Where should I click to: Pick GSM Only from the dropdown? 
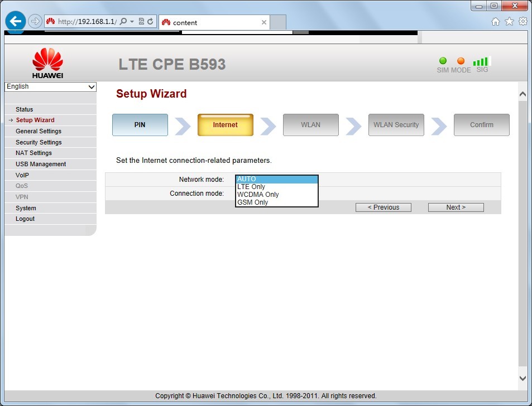point(252,202)
